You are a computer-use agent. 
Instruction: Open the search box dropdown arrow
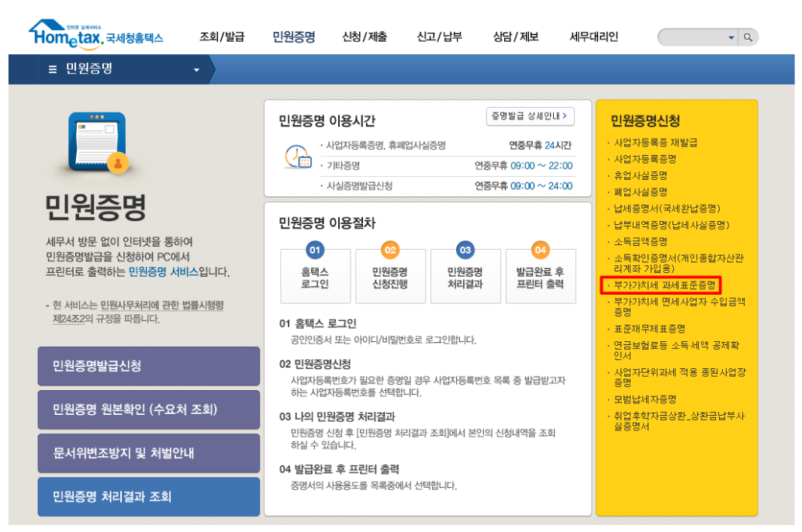[x=731, y=37]
